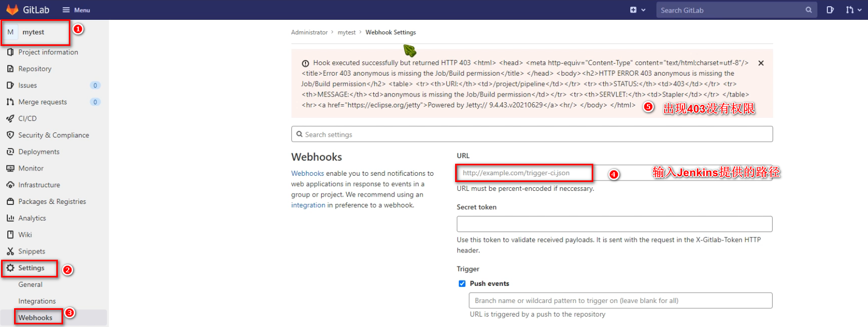
Task: Follow the integration link
Action: coord(308,205)
